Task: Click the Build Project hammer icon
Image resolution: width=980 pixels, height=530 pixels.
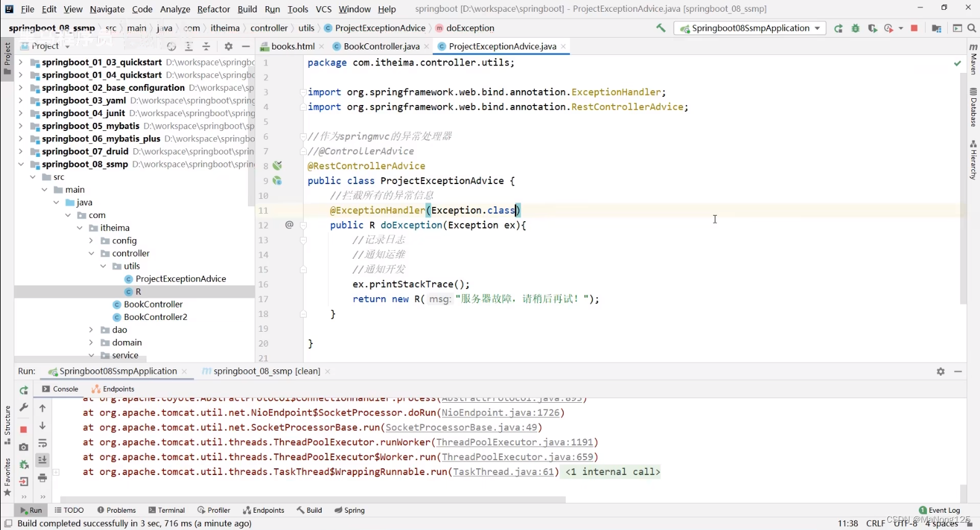Action: 661,28
